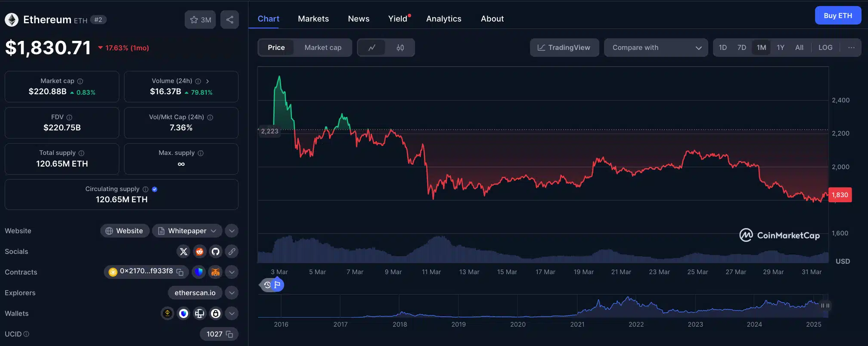Set chart range to All
This screenshot has width=868, height=346.
(799, 48)
